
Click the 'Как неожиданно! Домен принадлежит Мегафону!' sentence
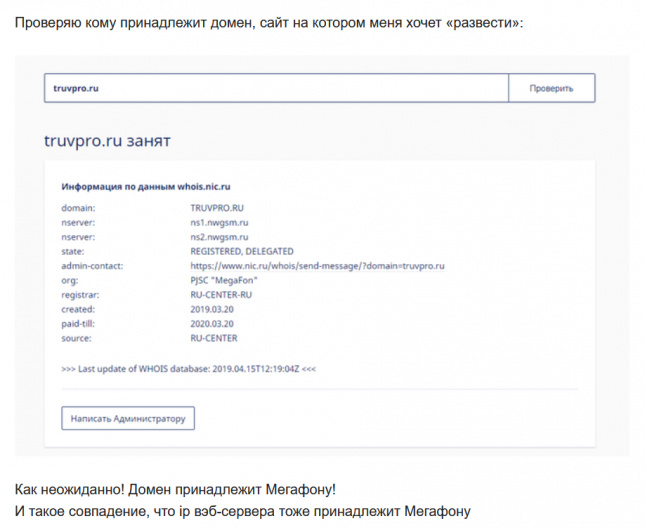click(x=176, y=490)
